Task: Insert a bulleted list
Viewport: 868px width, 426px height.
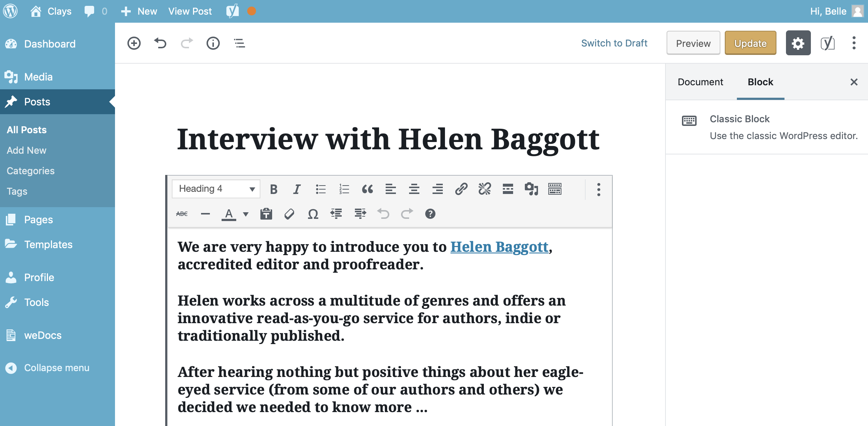Action: pyautogui.click(x=320, y=189)
